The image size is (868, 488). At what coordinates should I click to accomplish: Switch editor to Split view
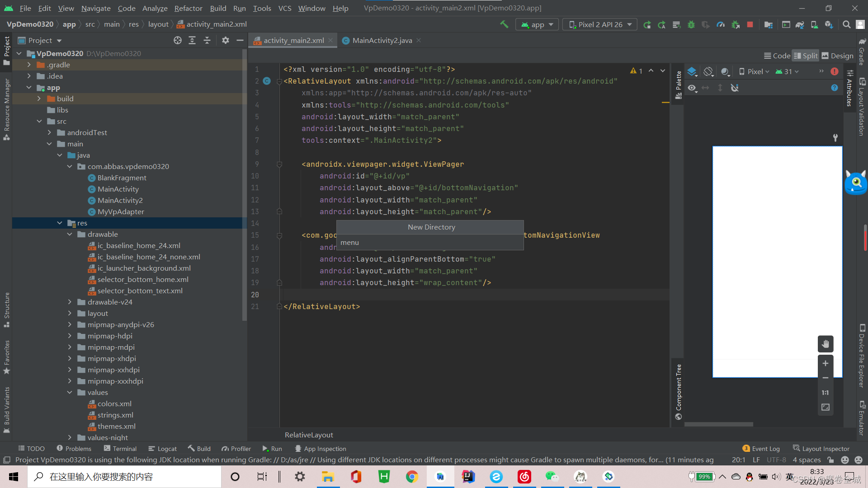point(806,56)
